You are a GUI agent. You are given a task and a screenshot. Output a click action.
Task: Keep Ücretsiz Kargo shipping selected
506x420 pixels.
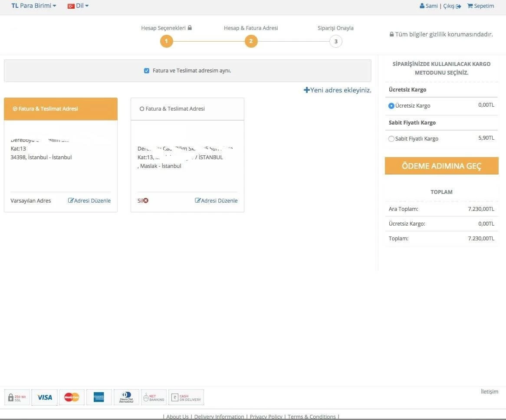coord(391,105)
